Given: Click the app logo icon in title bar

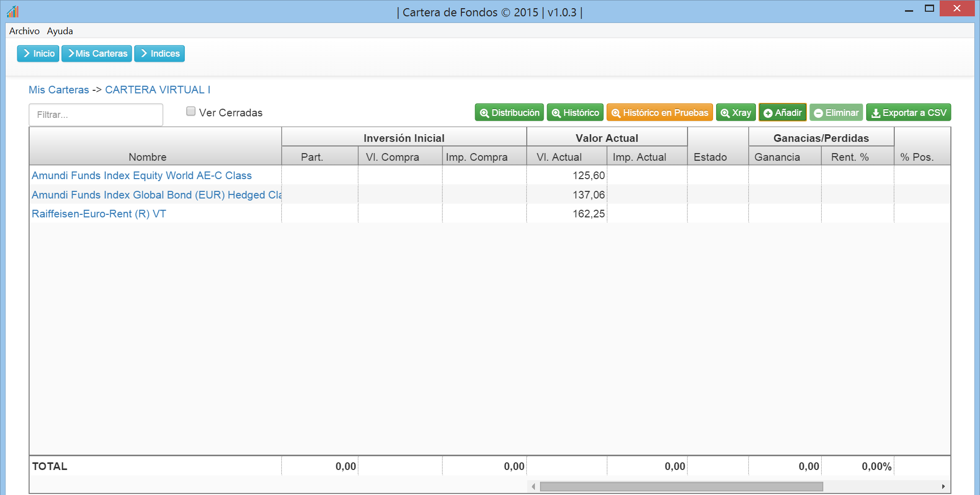Looking at the screenshot, I should (13, 11).
